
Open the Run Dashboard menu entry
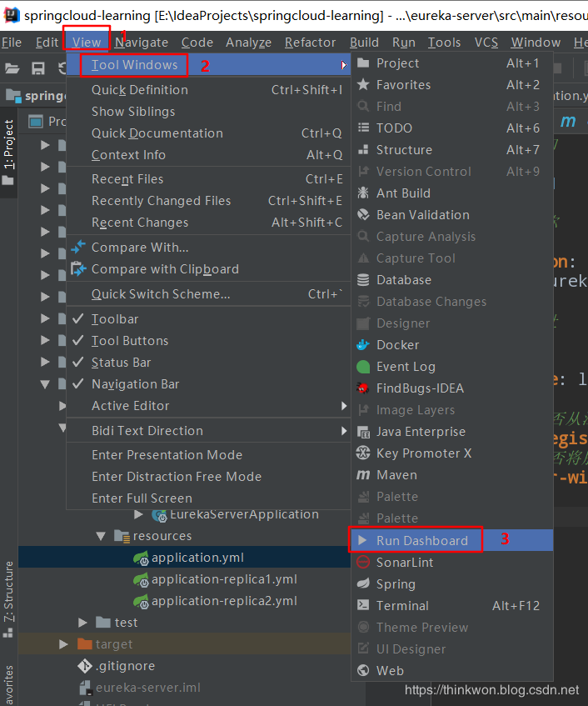coord(421,541)
